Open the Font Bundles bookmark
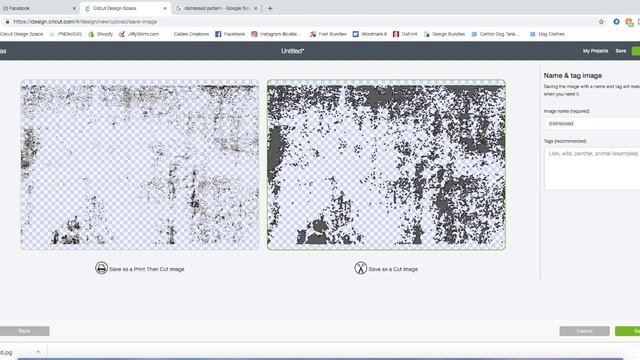640x360 pixels. (328, 34)
